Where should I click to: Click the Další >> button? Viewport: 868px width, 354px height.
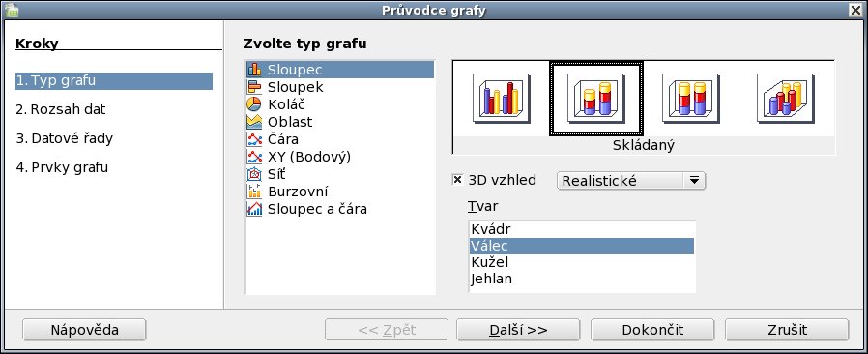519,330
